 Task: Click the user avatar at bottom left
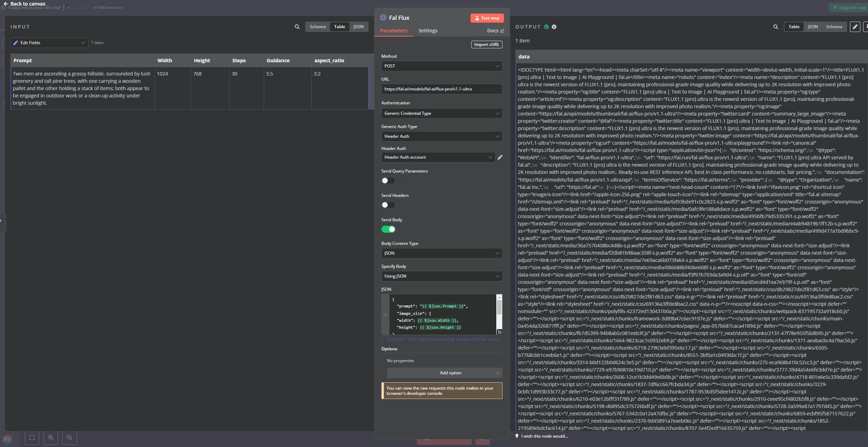tap(7, 439)
